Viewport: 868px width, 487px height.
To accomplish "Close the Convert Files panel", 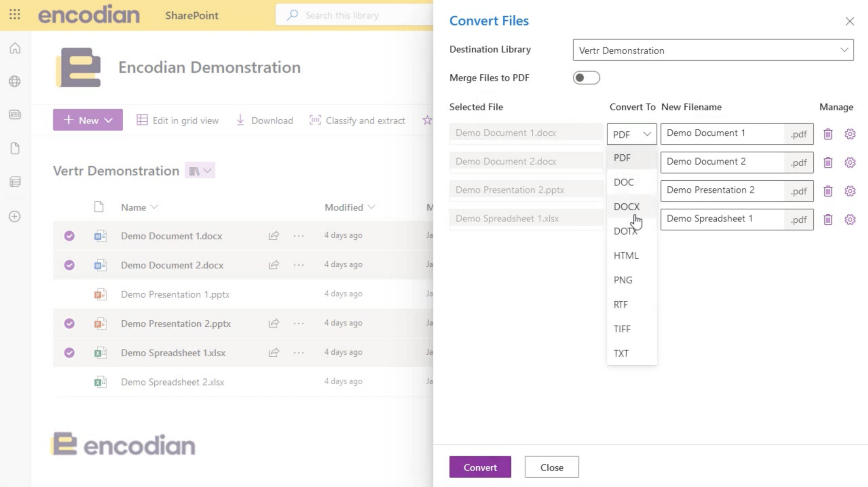I will pos(849,21).
